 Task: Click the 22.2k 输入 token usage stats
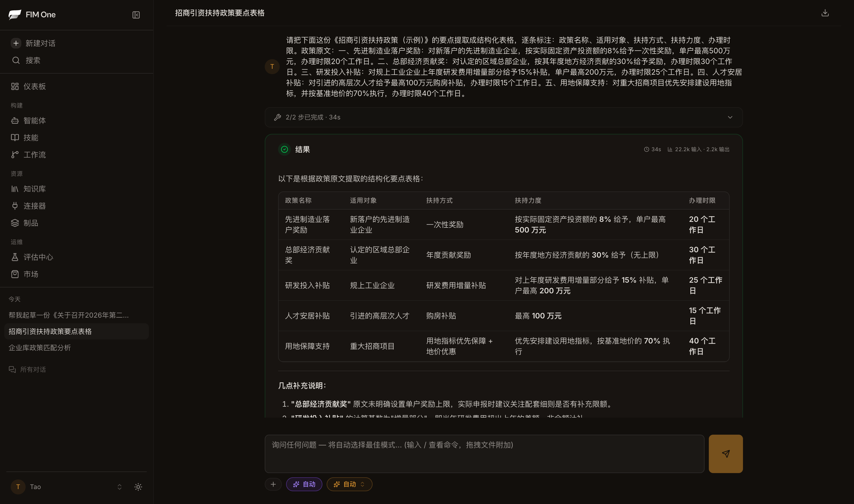699,149
